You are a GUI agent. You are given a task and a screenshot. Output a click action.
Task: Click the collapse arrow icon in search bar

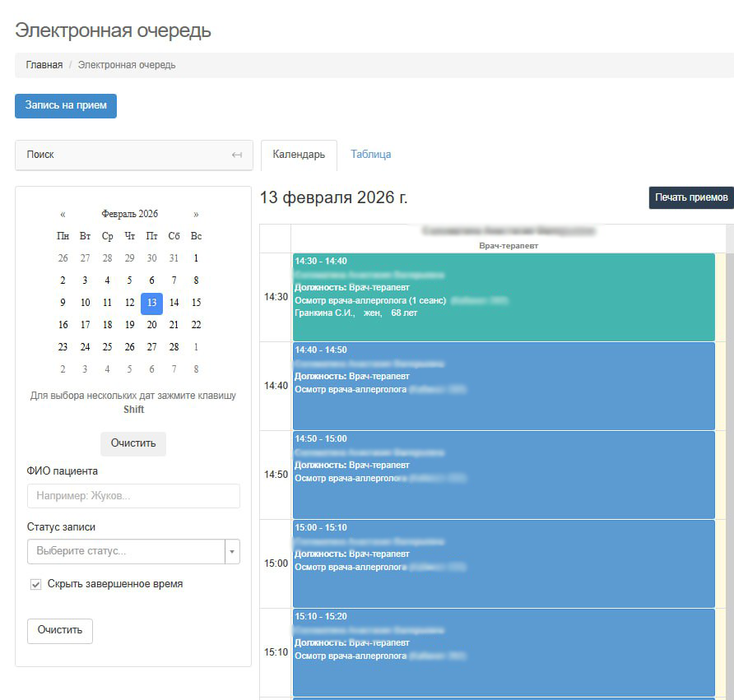[236, 155]
